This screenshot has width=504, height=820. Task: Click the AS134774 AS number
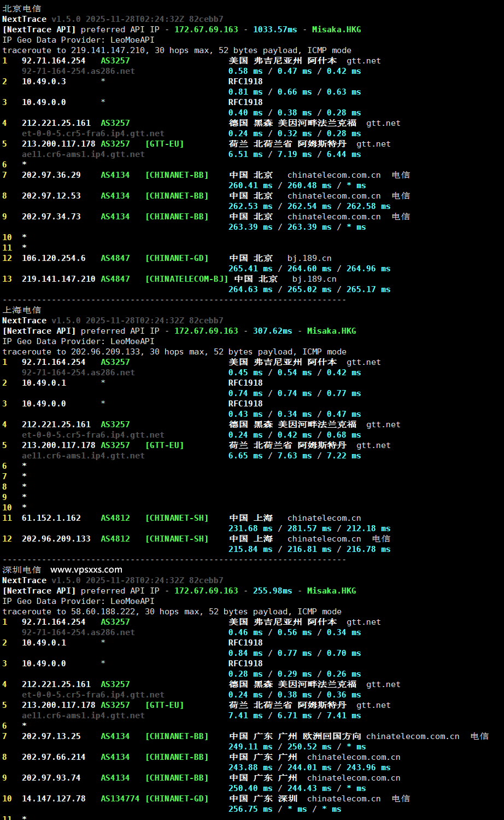pyautogui.click(x=120, y=799)
